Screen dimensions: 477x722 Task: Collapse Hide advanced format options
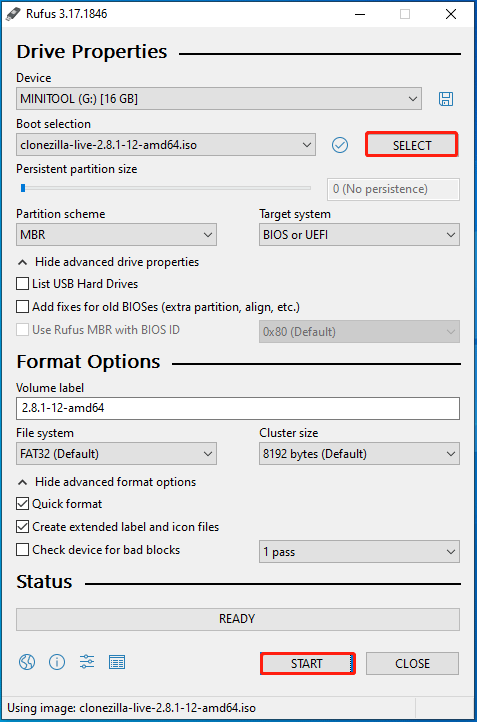107,482
